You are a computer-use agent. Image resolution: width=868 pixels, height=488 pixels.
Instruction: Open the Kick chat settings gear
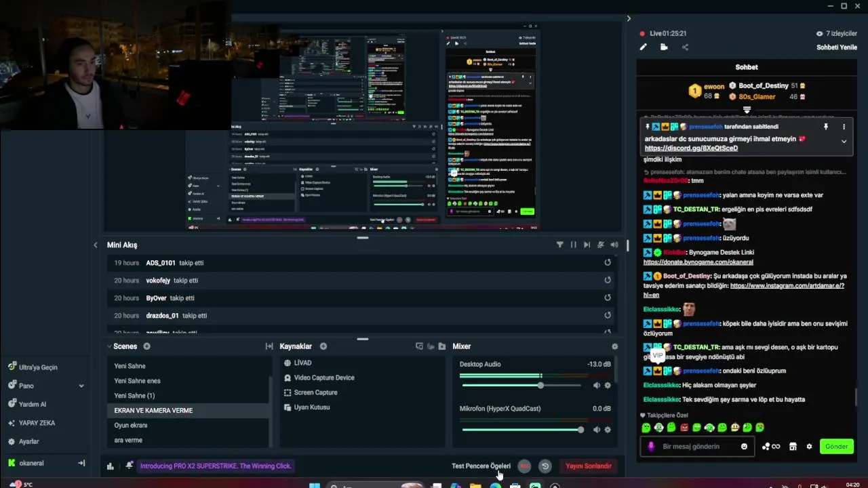(x=809, y=447)
